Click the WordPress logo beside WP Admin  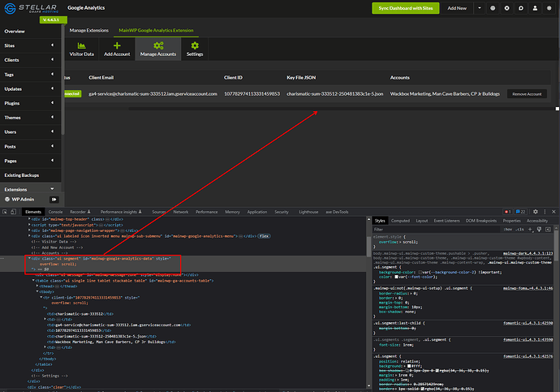click(x=7, y=199)
